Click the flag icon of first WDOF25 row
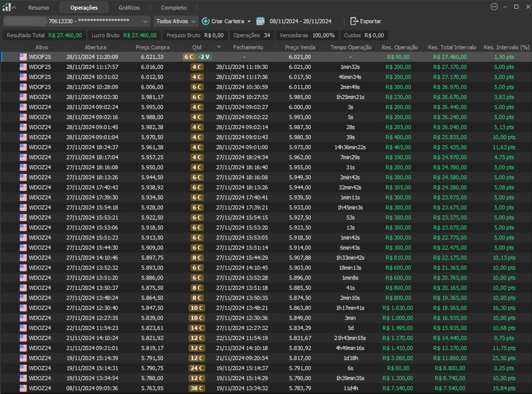Viewport: 532px width, 394px height. pyautogui.click(x=23, y=57)
